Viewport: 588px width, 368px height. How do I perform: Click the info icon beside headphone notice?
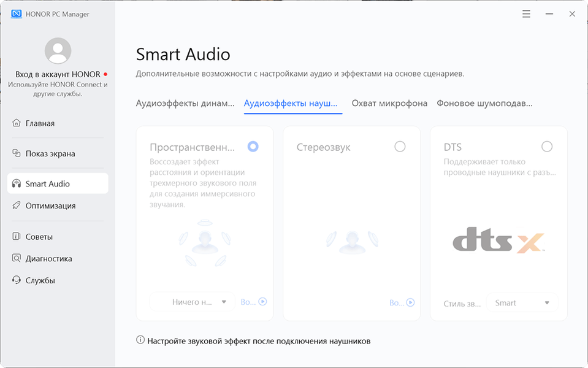140,340
